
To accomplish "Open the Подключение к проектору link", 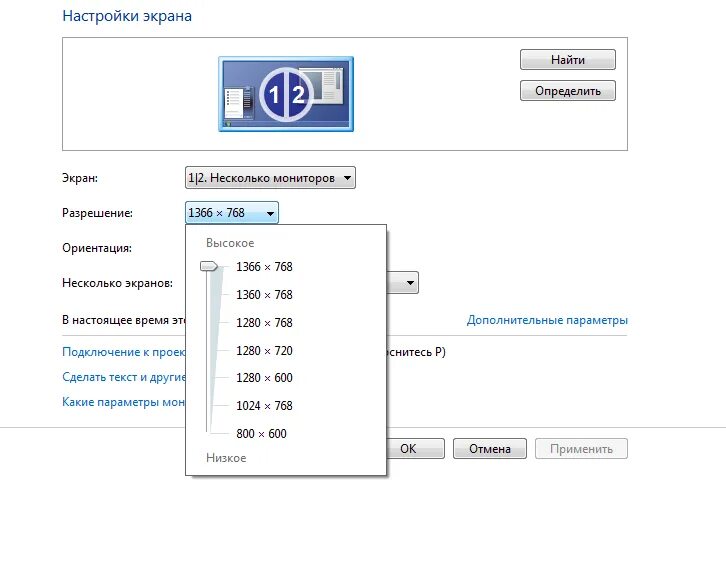I will tap(124, 352).
